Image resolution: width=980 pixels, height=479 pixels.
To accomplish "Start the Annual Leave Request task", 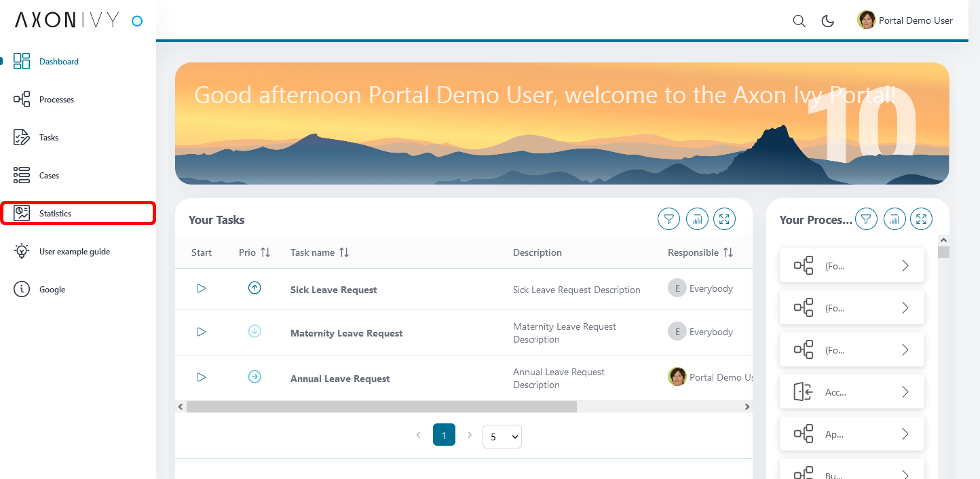I will 202,377.
